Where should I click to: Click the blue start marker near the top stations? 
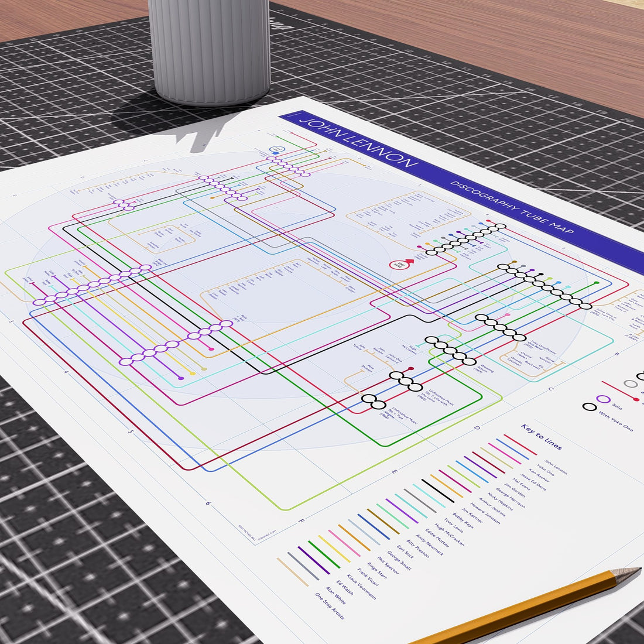[278, 150]
